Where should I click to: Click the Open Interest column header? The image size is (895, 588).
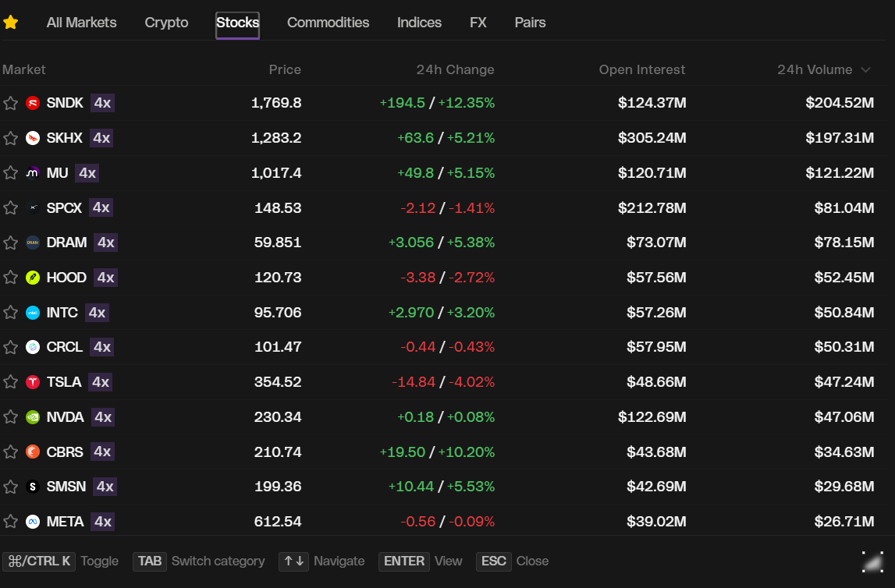(x=642, y=69)
